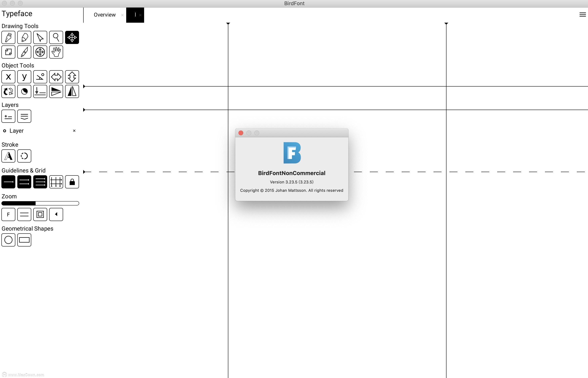The width and height of the screenshot is (588, 378).
Task: Toggle the single guideline button
Action: [8, 182]
